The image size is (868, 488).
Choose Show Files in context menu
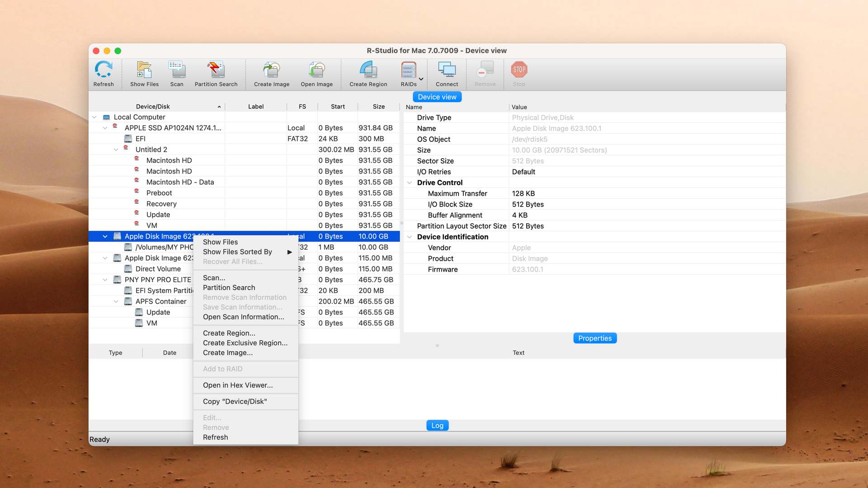[245, 242]
